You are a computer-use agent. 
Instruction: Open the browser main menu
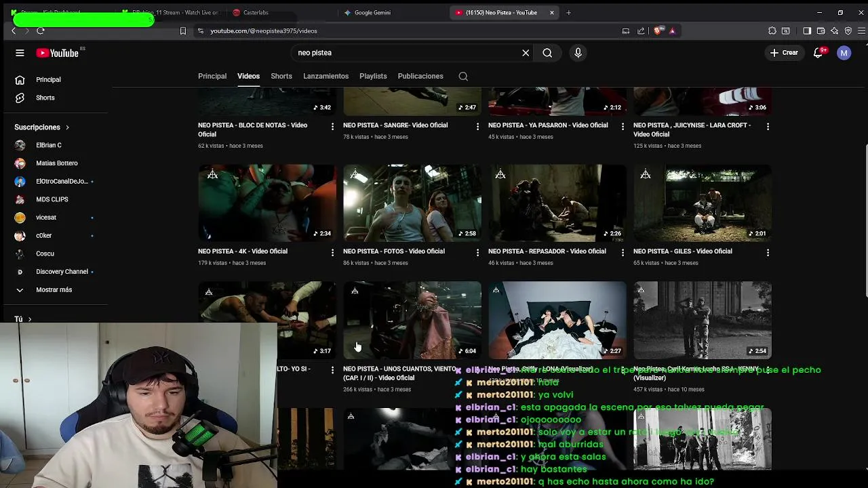[862, 30]
